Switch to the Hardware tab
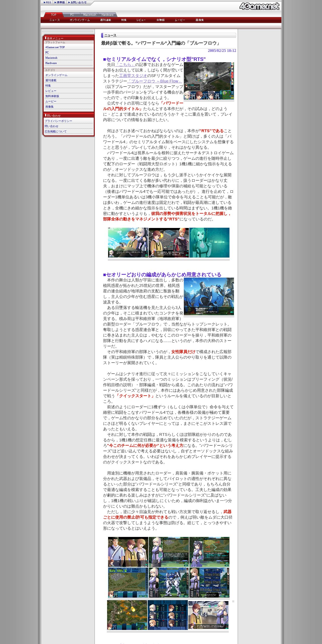This screenshot has width=322, height=644. (108, 15)
